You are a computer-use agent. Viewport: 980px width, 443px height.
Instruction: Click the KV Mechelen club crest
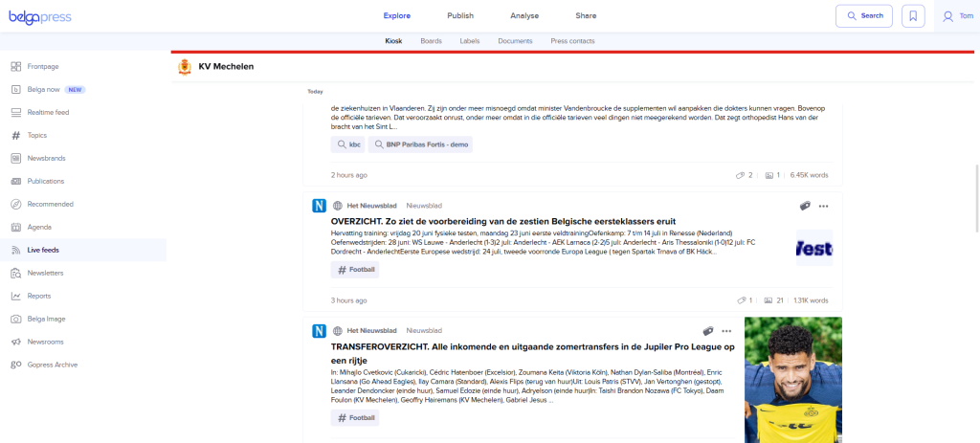point(185,67)
